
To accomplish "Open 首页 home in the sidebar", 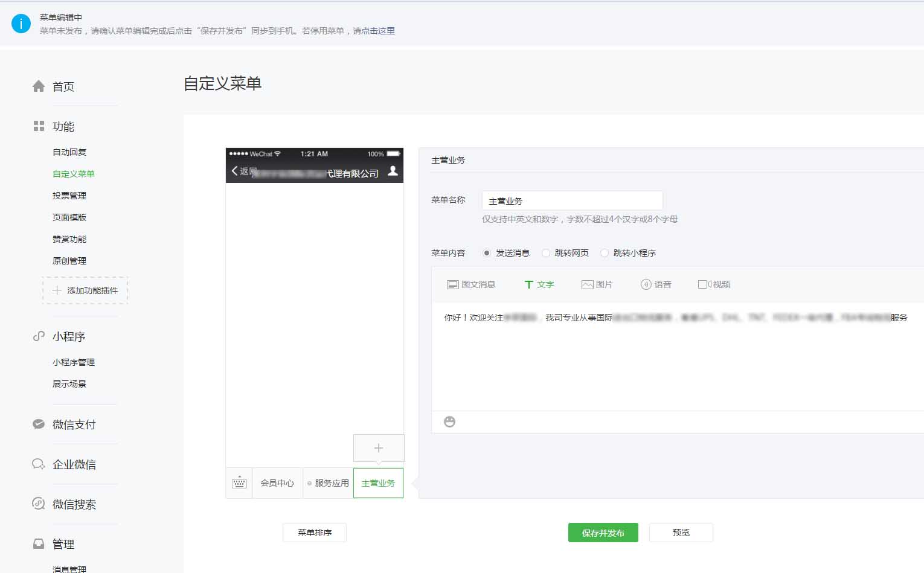I will pos(63,86).
